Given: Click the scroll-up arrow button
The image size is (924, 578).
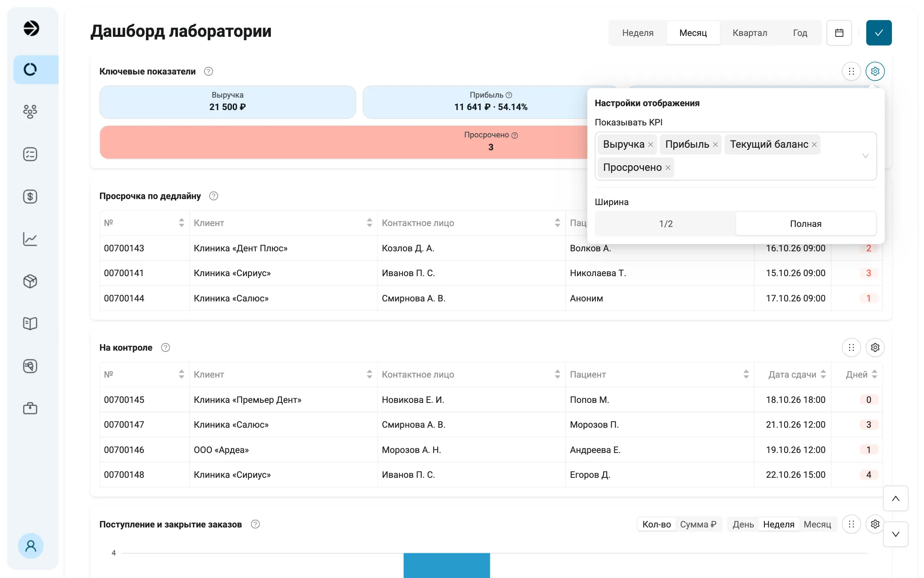Looking at the screenshot, I should tap(896, 498).
